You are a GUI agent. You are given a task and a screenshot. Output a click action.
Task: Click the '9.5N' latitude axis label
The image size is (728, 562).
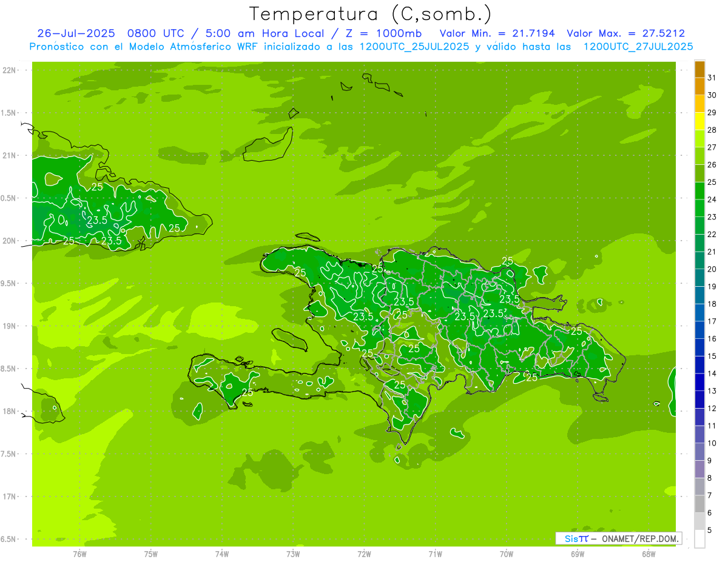(x=9, y=283)
